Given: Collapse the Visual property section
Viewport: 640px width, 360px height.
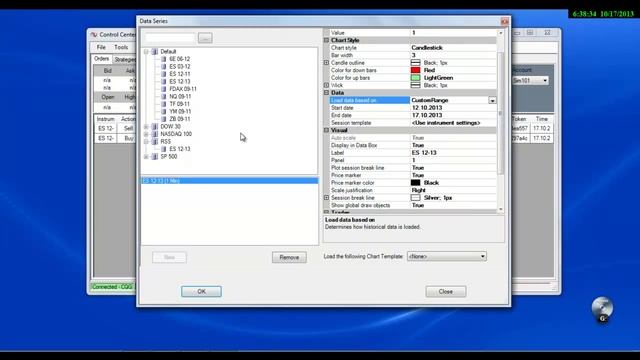Looking at the screenshot, I should coord(327,130).
